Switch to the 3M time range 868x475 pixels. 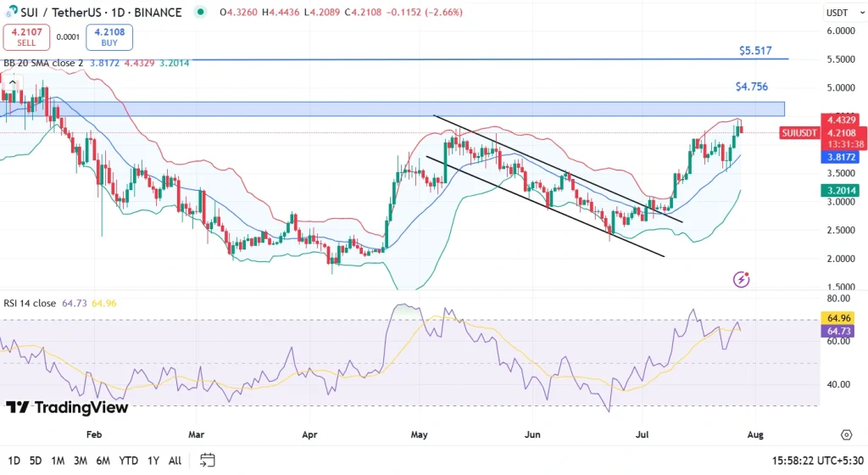[x=81, y=461]
